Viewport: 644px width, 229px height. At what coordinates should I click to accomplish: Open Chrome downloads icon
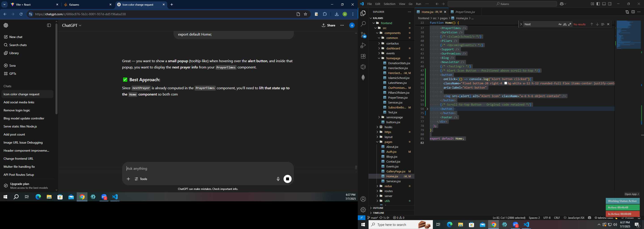[337, 14]
